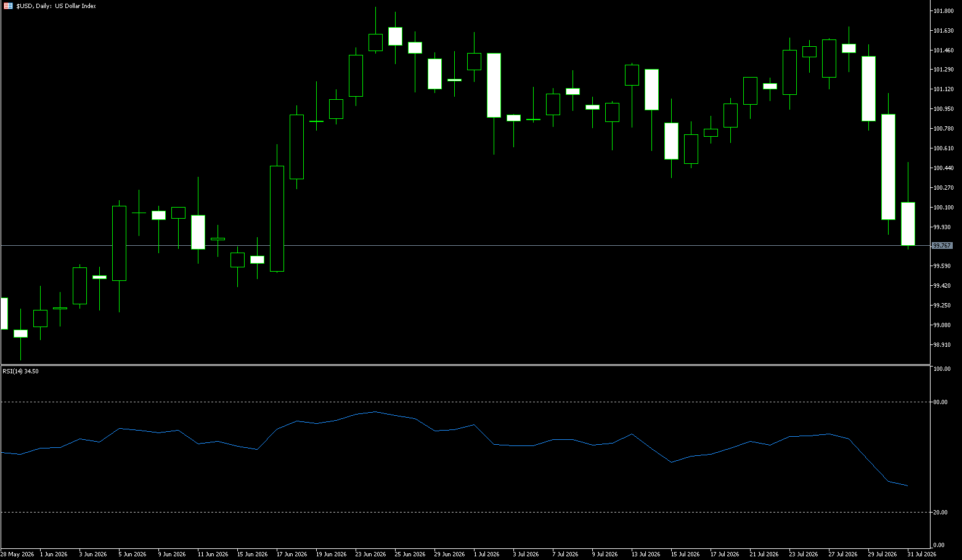Screen dimensions: 962x560
Task: Select the horizontal bid price line
Action: [x=465, y=246]
